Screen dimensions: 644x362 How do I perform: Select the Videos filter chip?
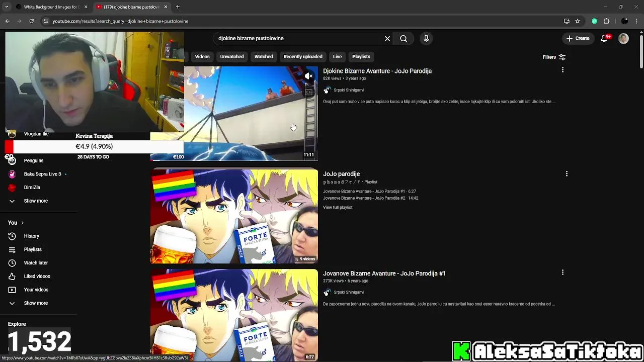[x=202, y=56]
